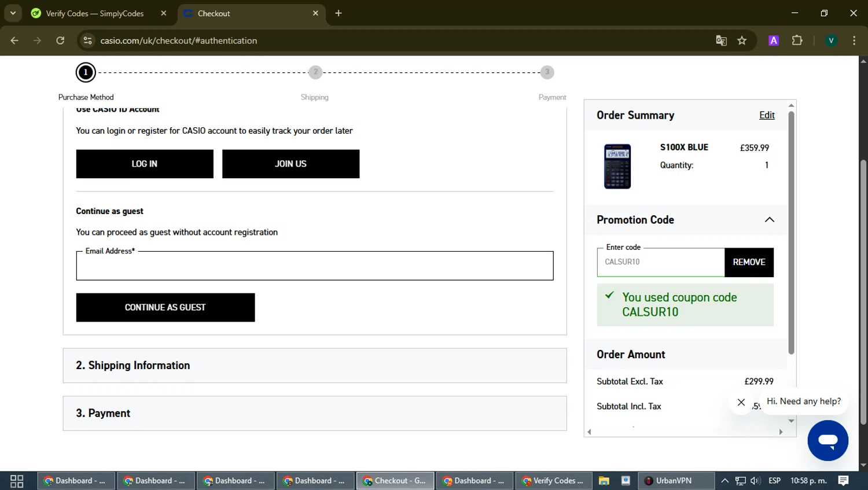868x490 pixels.
Task: Click the address bar URL
Action: pos(179,40)
